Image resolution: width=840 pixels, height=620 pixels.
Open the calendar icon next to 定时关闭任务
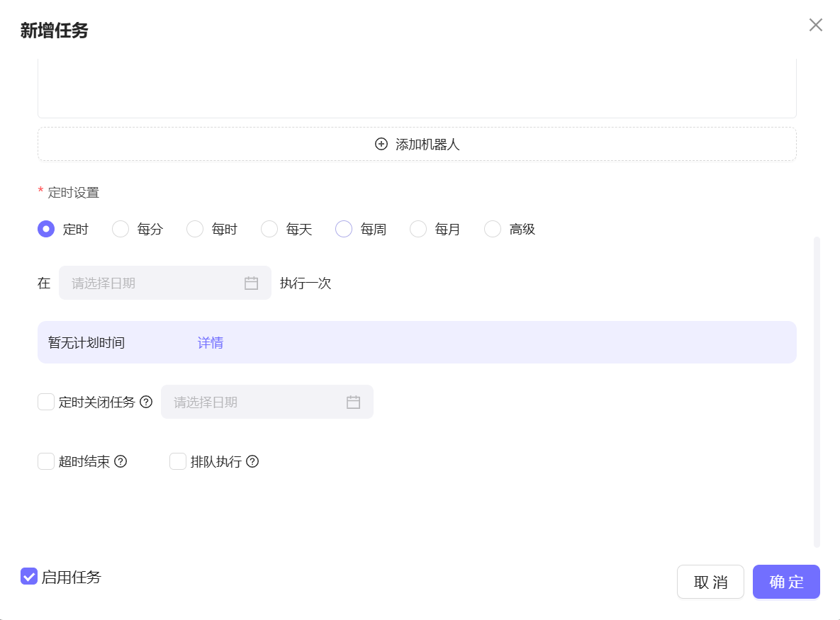click(x=354, y=402)
